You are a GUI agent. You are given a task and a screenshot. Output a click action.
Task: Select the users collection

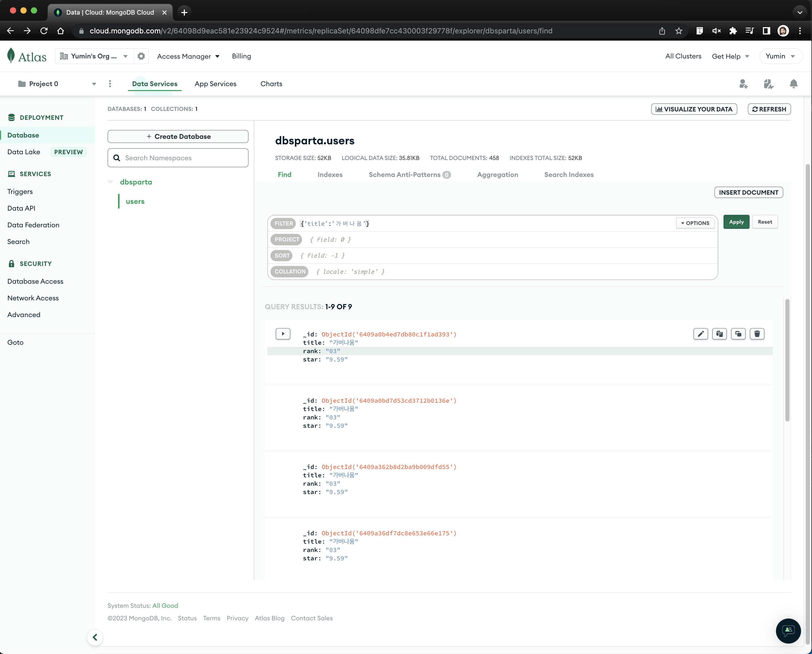click(135, 201)
